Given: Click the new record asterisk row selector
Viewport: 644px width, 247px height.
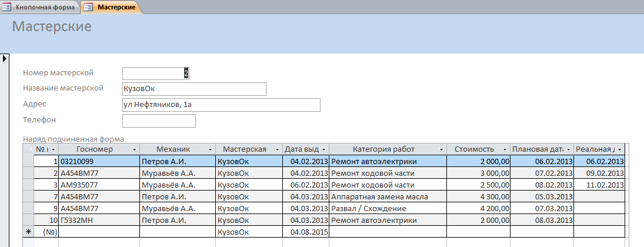Looking at the screenshot, I should point(28,232).
